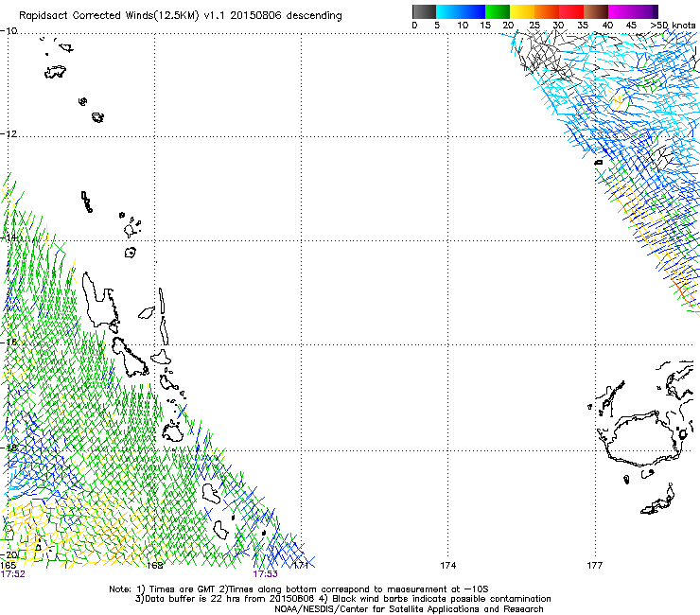Pick the magenta 40-45 knots legend segment
Screen dimensions: 700x615
621,11
